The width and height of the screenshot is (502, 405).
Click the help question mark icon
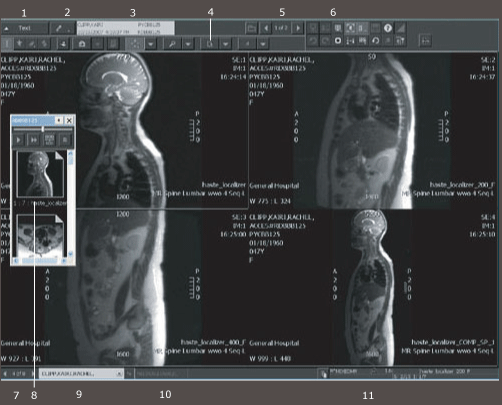388,28
